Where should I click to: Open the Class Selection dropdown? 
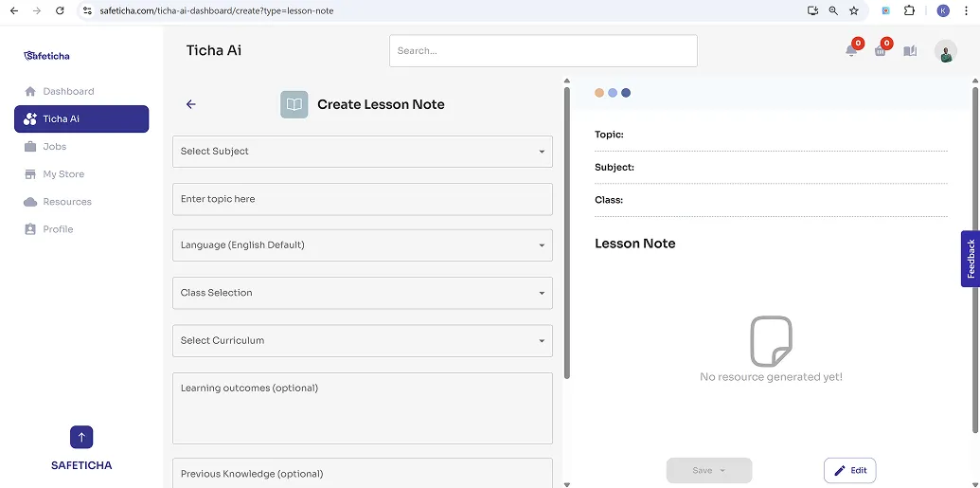point(363,293)
